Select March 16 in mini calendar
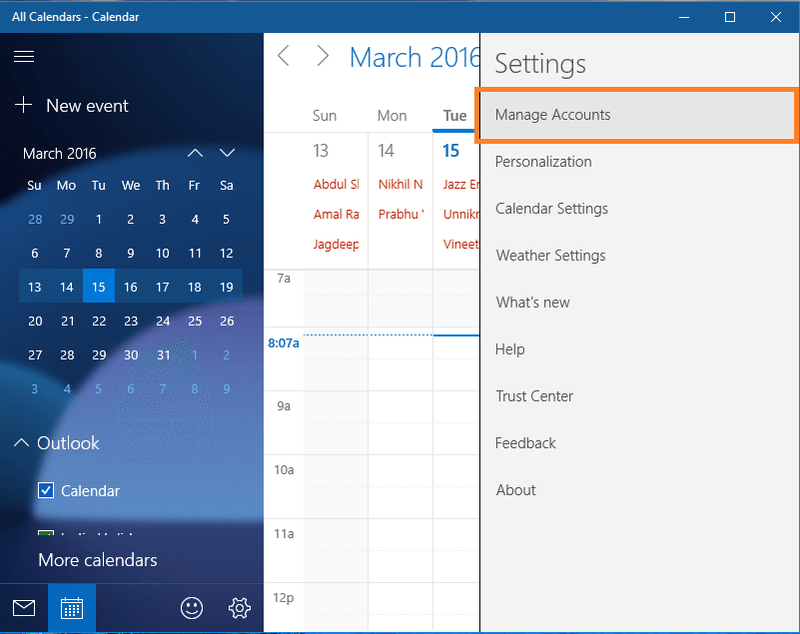Image resolution: width=800 pixels, height=634 pixels. click(131, 287)
